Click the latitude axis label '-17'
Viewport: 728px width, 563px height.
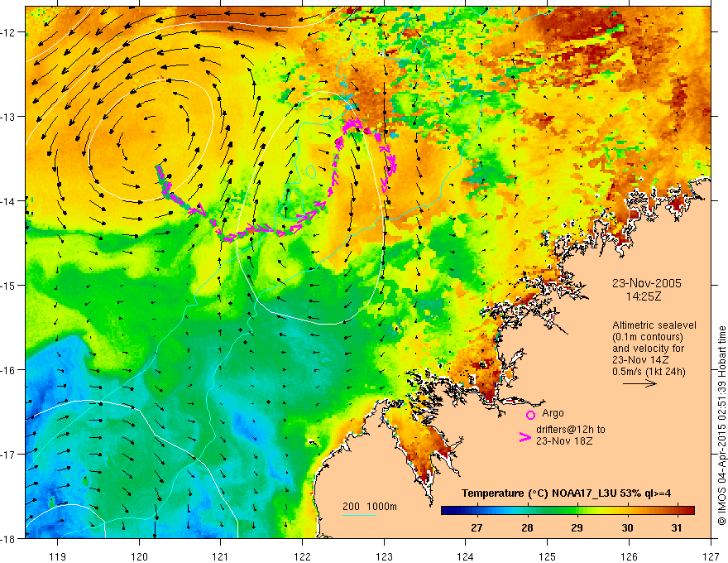pyautogui.click(x=8, y=454)
